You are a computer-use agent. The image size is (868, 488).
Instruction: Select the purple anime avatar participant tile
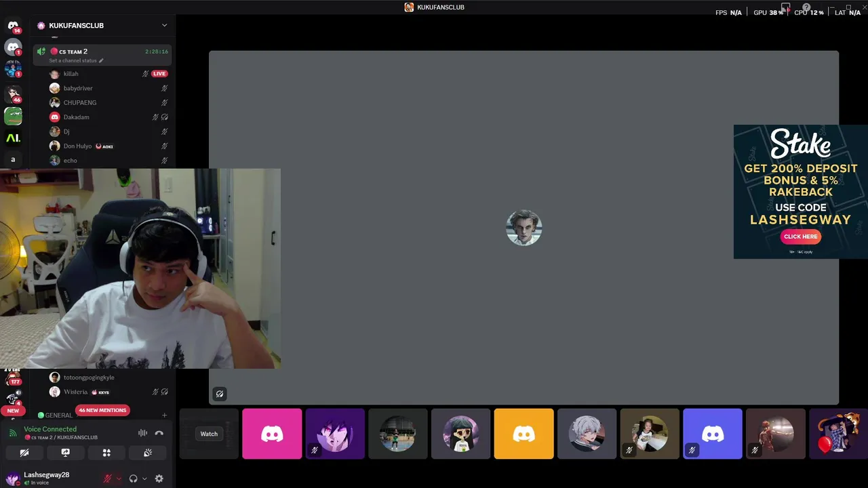pyautogui.click(x=335, y=434)
